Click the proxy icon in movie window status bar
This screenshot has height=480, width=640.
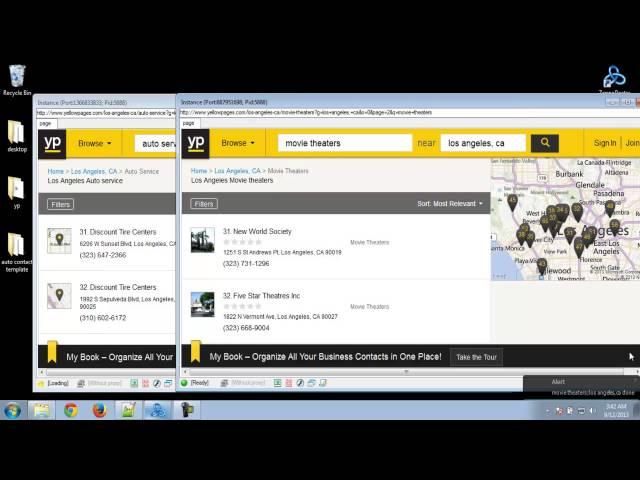[x=224, y=383]
